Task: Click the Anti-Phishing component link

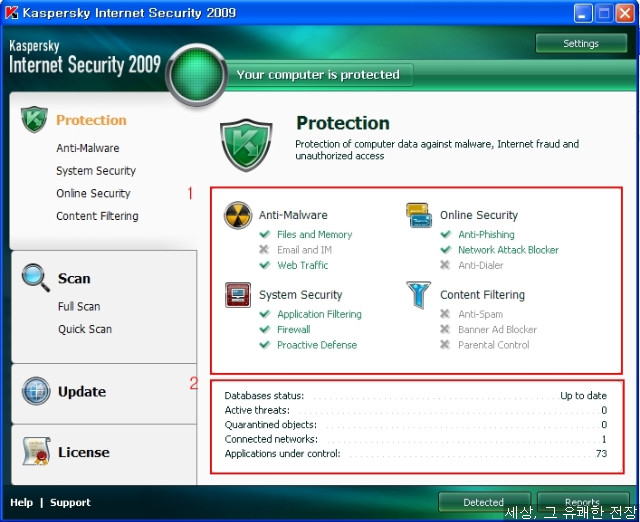Action: pos(486,234)
